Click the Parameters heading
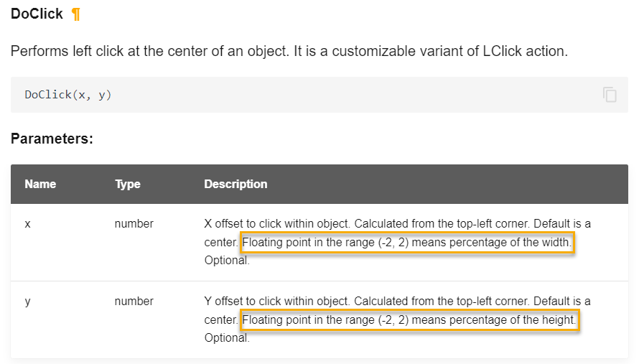 point(52,139)
